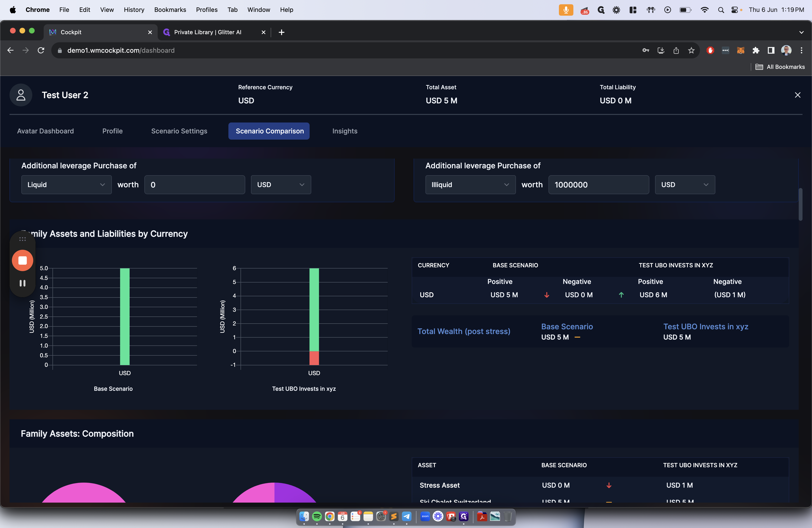Screen dimensions: 812x528
Task: Open the Profile tab
Action: (x=112, y=131)
